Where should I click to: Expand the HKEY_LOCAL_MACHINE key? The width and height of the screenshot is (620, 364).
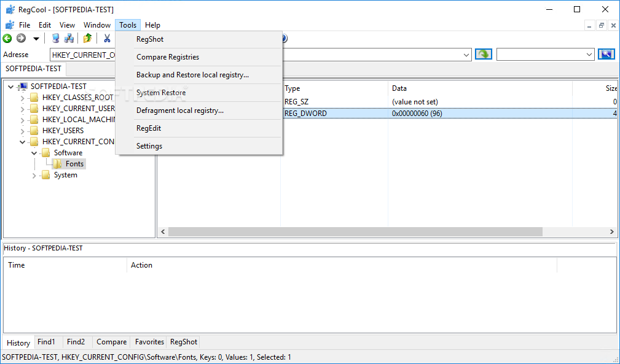pyautogui.click(x=22, y=120)
